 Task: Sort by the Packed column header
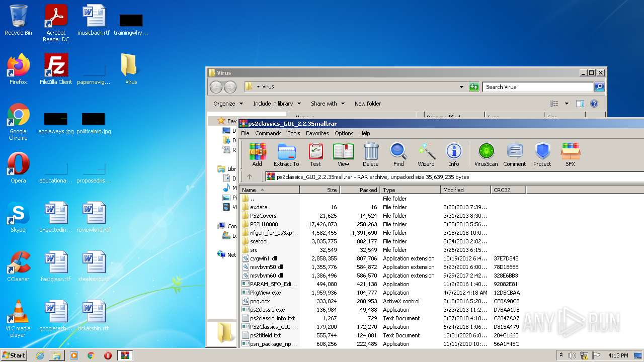360,190
